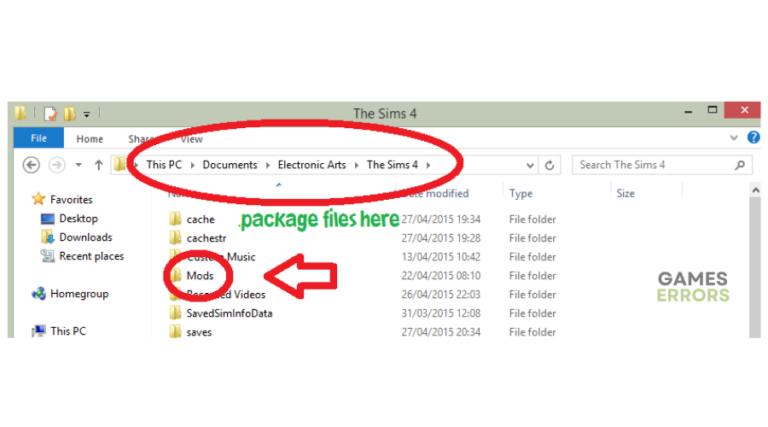The width and height of the screenshot is (768, 427).
Task: Maximize The Sims 4 window
Action: [712, 110]
